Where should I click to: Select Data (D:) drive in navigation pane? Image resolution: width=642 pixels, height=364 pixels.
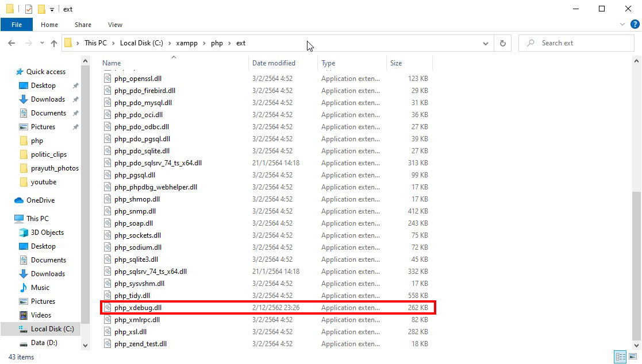(44, 343)
